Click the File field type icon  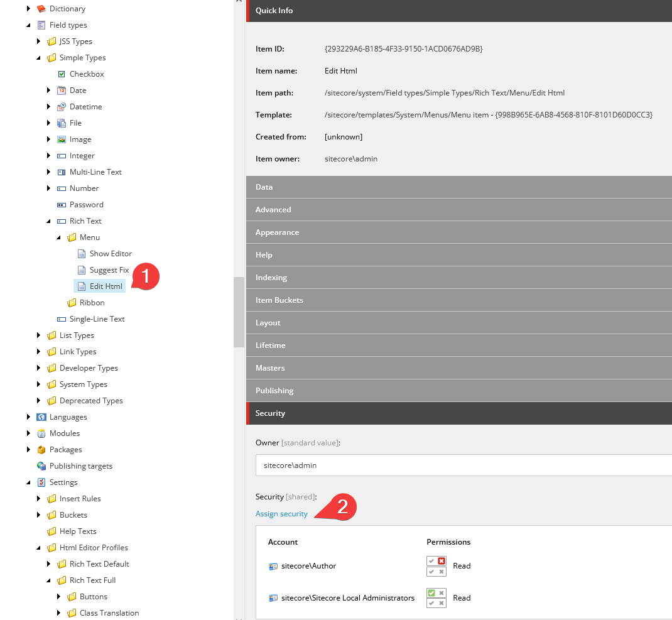62,123
